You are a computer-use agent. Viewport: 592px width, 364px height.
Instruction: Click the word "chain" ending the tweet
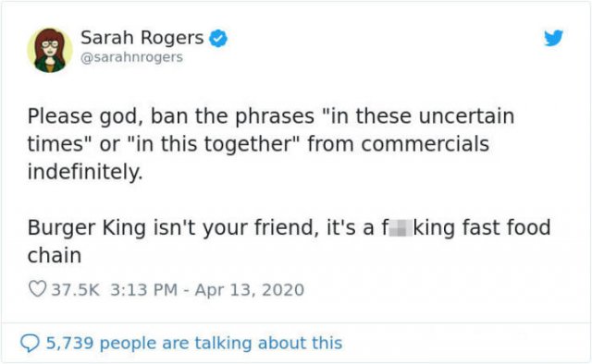click(x=55, y=256)
